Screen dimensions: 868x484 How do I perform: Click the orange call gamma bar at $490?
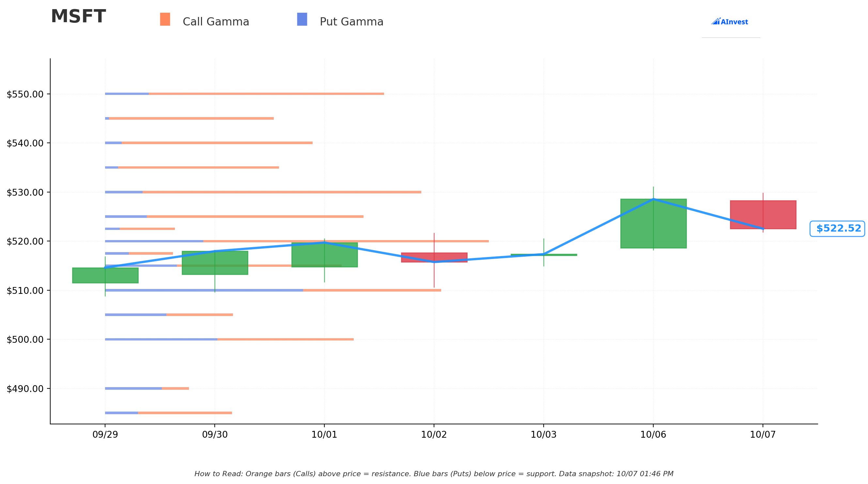(x=176, y=388)
